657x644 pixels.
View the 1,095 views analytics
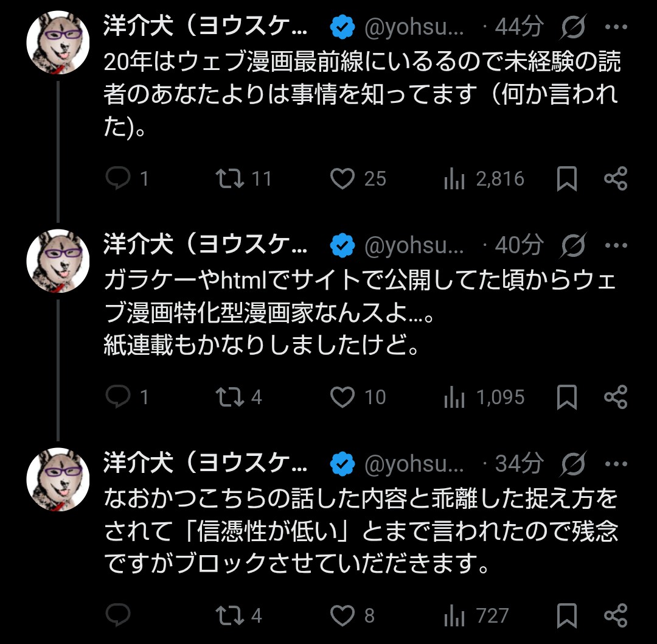click(455, 397)
